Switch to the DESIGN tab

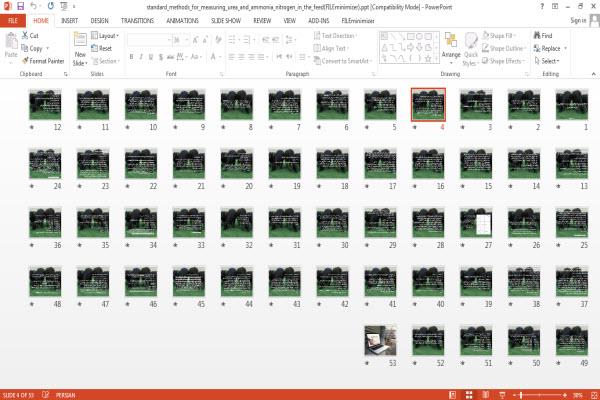[x=99, y=21]
